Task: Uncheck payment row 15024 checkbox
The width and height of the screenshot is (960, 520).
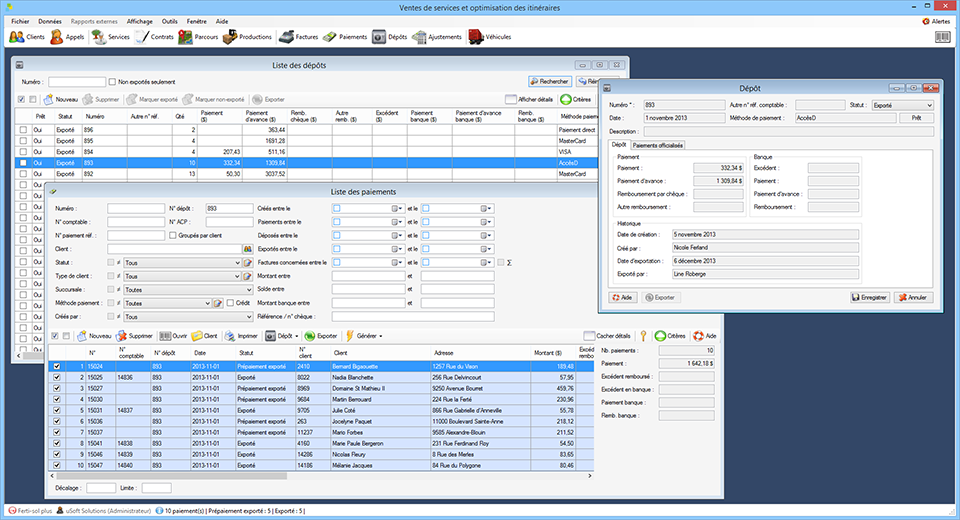Action: [57, 366]
